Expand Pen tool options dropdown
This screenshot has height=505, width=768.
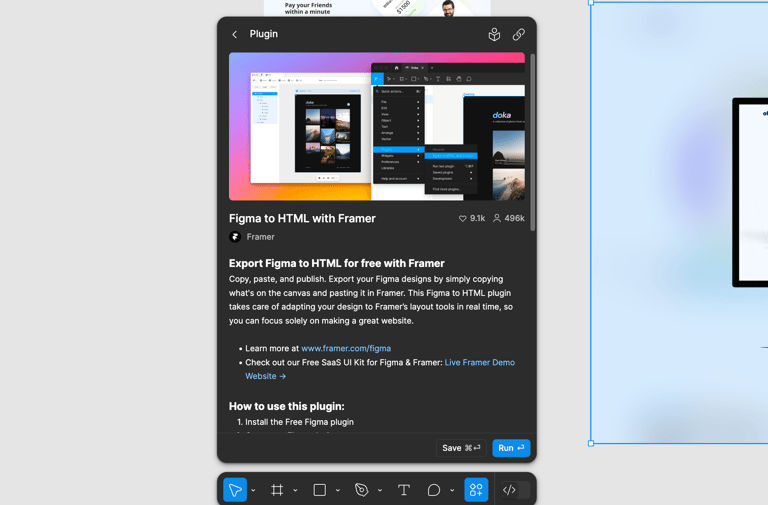(x=380, y=490)
